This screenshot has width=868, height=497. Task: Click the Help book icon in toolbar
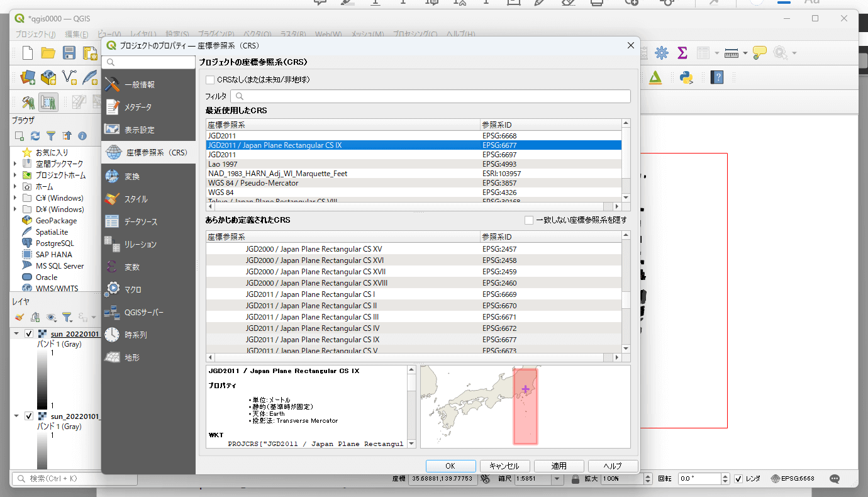pos(717,77)
